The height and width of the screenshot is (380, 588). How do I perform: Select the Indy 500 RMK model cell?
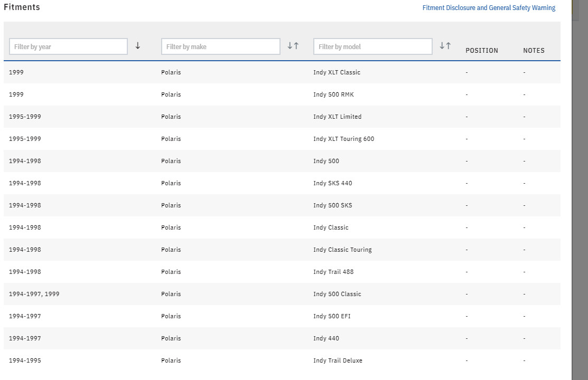[x=333, y=94]
